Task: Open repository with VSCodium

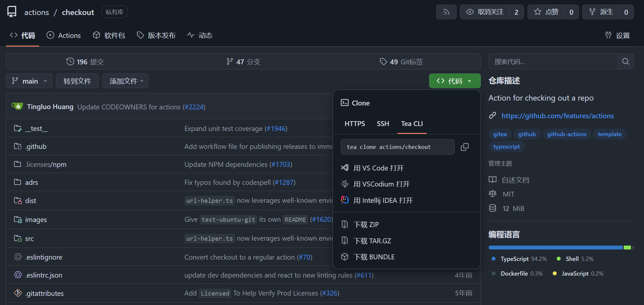Action: click(381, 184)
